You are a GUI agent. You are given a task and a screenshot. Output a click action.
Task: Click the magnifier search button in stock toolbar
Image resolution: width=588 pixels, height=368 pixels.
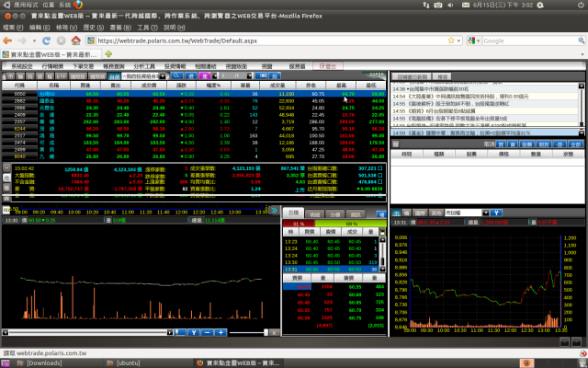(x=176, y=75)
